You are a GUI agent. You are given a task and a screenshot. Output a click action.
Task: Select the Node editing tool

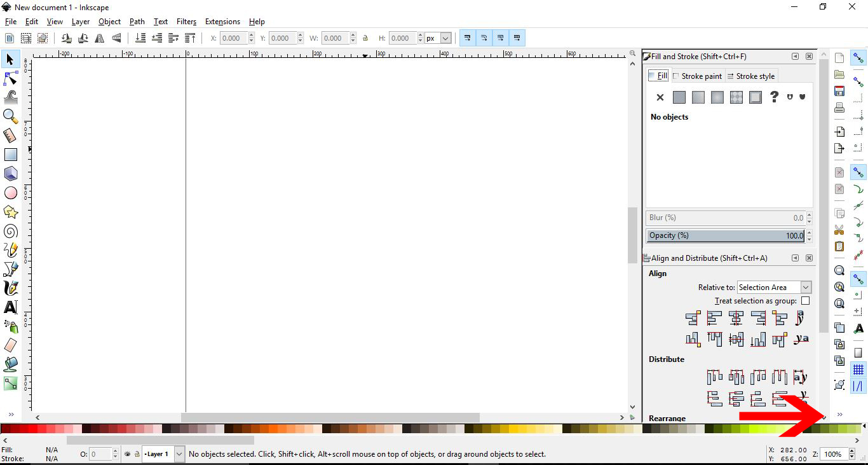coord(10,78)
